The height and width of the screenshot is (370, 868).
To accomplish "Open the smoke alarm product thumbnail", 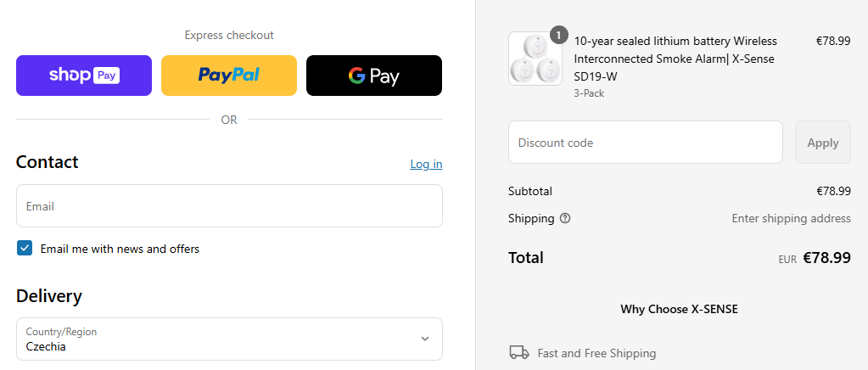I will (535, 59).
